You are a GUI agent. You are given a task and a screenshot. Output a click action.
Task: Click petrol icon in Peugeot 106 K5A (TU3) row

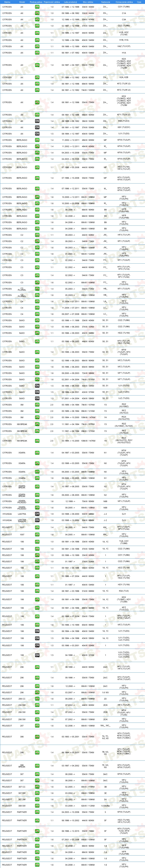point(37,591)
